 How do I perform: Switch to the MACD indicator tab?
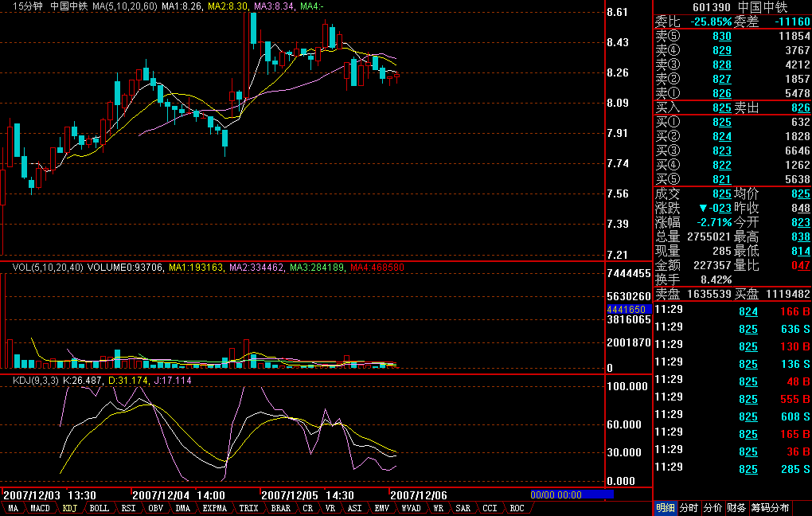(x=40, y=508)
